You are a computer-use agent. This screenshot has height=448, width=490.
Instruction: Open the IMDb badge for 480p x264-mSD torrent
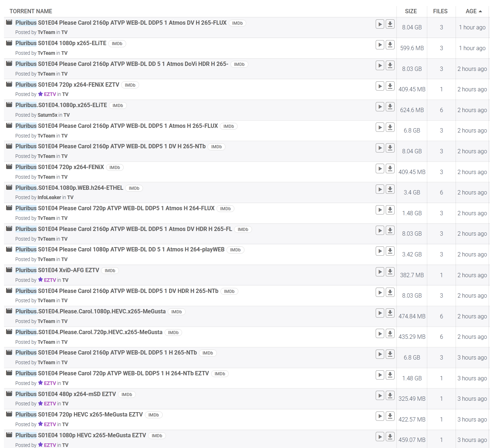coord(127,395)
